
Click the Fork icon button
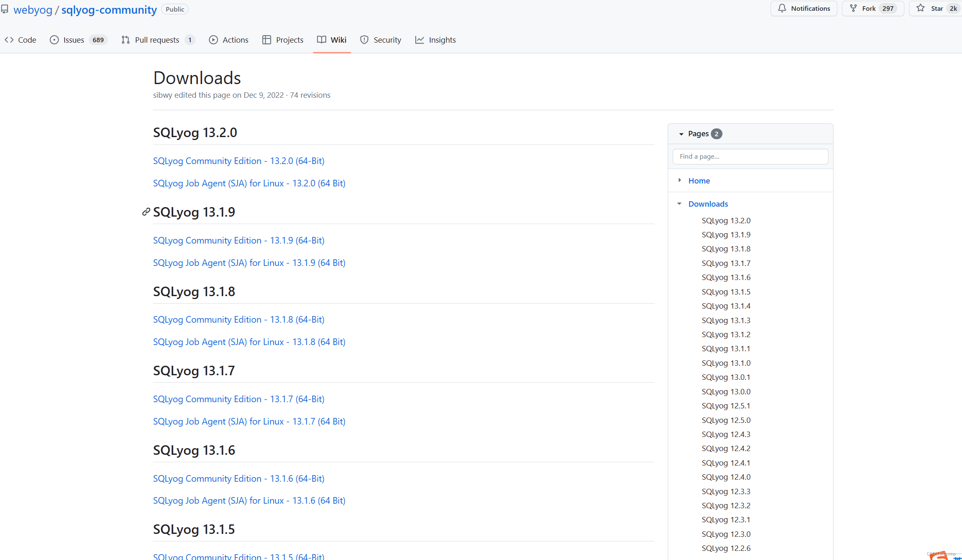pyautogui.click(x=853, y=8)
